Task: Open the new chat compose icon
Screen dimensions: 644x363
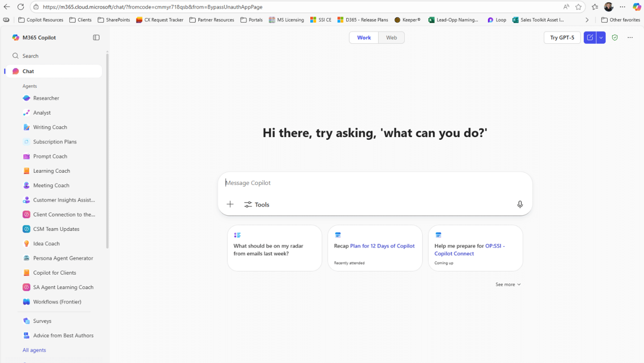Action: pyautogui.click(x=590, y=38)
